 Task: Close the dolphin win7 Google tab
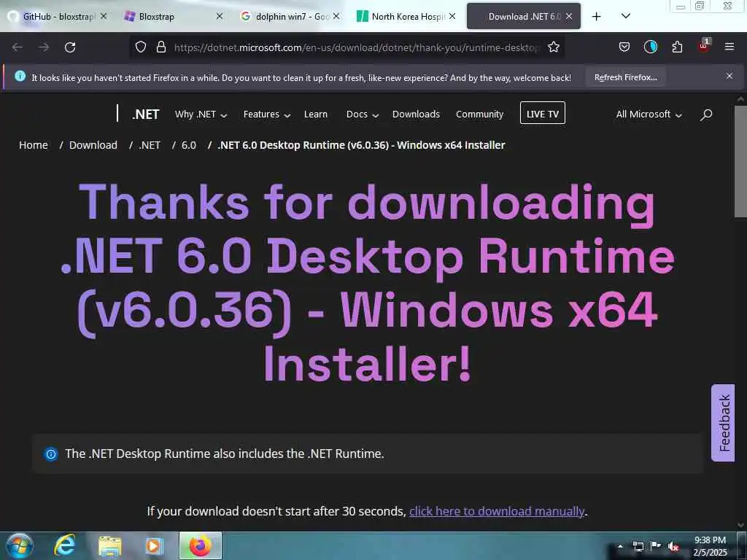(336, 16)
